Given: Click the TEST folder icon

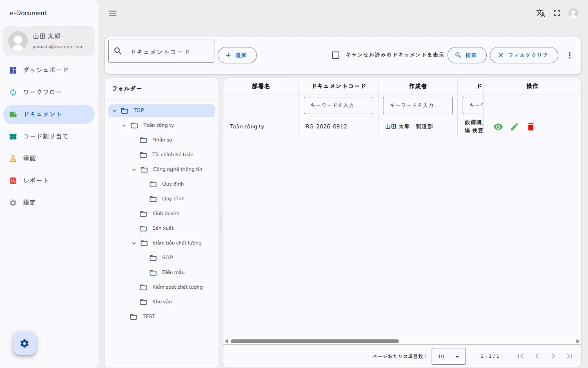Looking at the screenshot, I should pos(134,317).
